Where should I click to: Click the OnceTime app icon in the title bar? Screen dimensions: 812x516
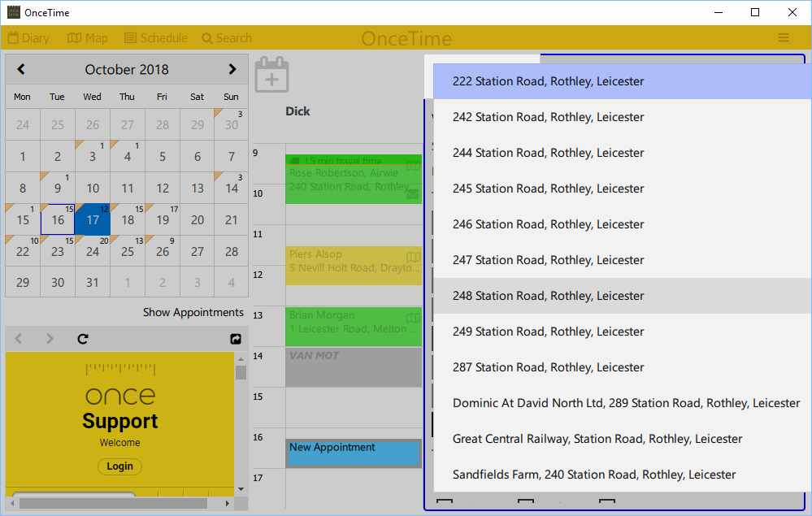click(x=14, y=12)
